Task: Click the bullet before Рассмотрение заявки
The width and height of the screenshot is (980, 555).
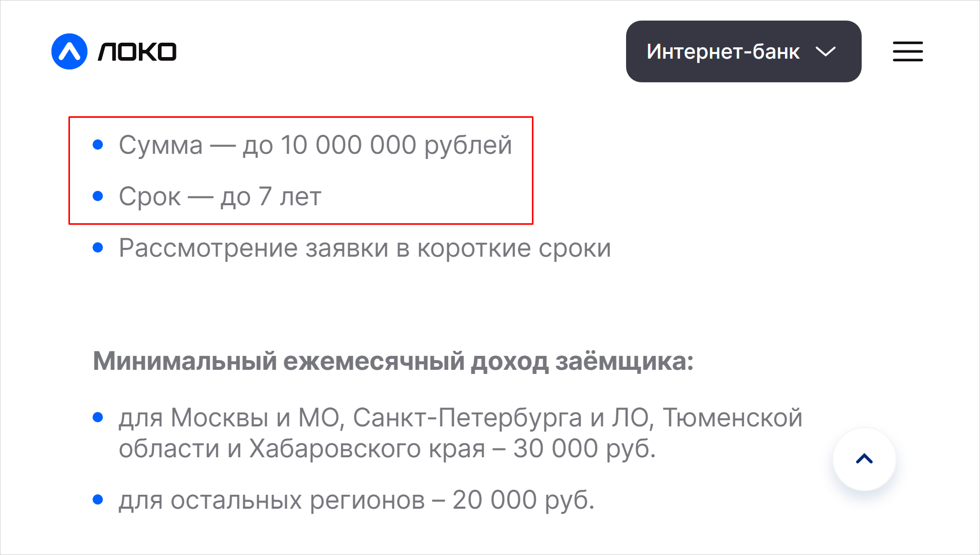Action: pyautogui.click(x=98, y=248)
